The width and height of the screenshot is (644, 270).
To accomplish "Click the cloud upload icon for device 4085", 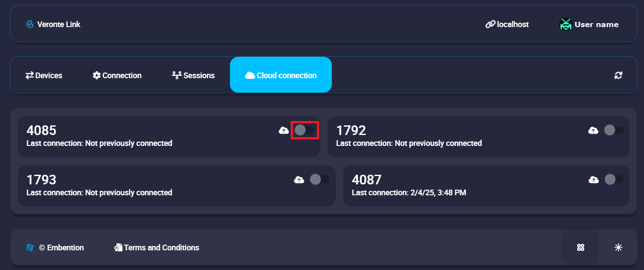I will coord(284,130).
